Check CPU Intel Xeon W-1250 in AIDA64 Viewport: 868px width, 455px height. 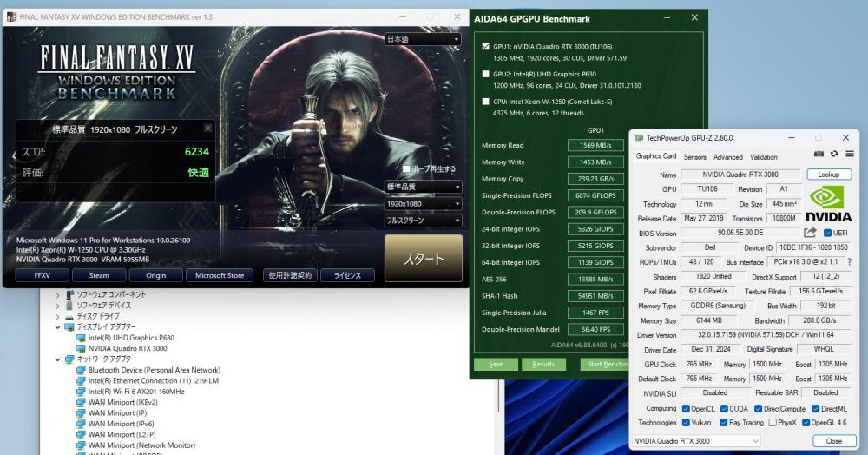[x=485, y=102]
